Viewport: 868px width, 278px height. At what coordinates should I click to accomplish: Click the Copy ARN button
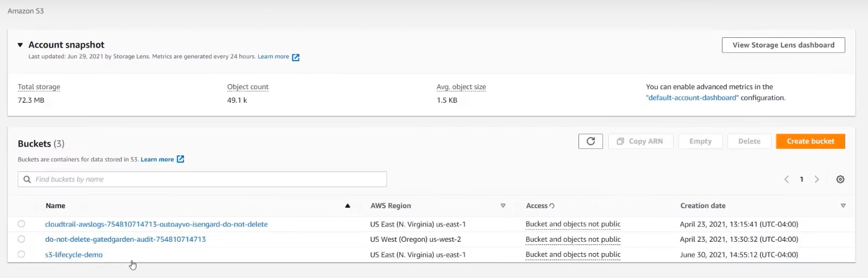(641, 141)
